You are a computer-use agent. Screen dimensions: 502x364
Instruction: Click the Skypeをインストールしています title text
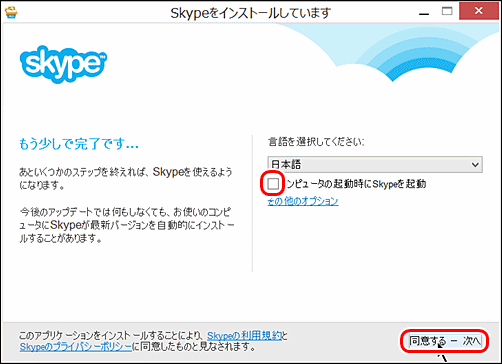[x=250, y=13]
